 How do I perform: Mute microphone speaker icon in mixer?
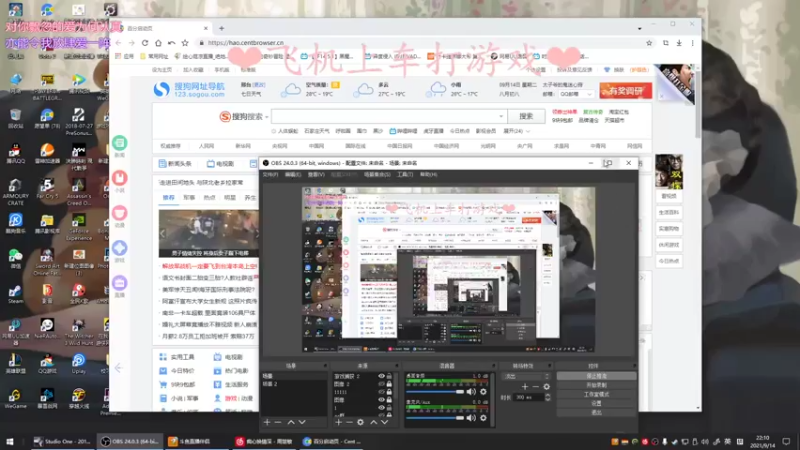[471, 418]
